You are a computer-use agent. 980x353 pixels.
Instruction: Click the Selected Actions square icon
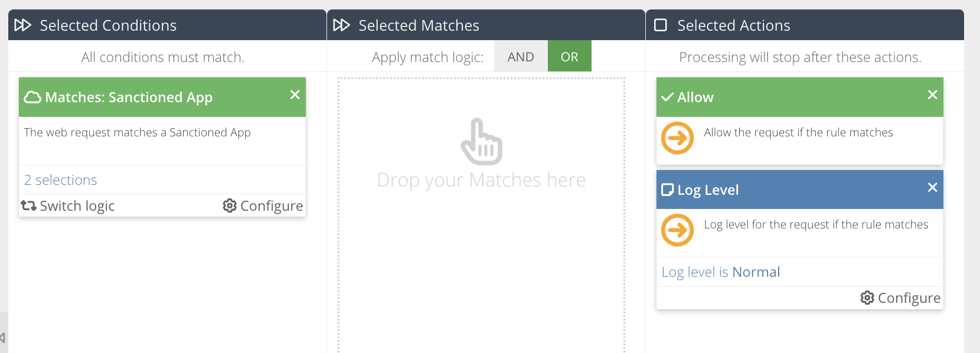pyautogui.click(x=661, y=25)
